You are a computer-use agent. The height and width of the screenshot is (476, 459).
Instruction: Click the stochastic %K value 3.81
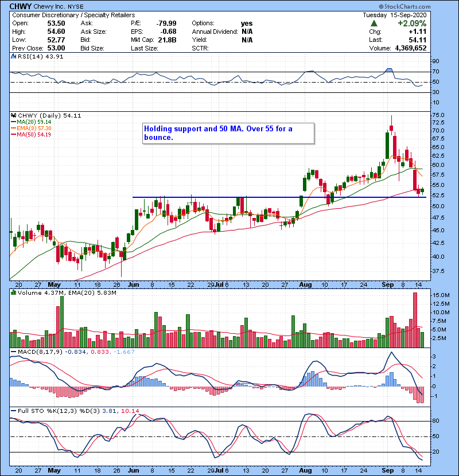110,411
